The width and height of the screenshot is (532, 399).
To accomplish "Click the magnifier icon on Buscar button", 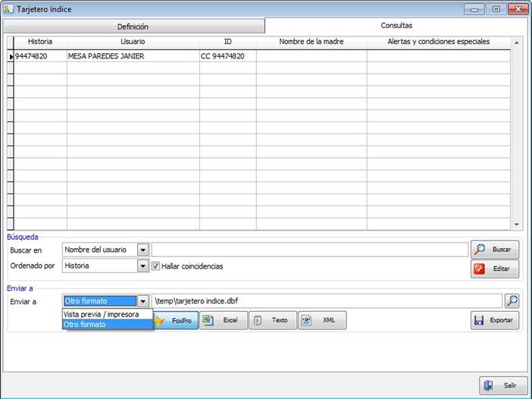I will click(x=480, y=250).
